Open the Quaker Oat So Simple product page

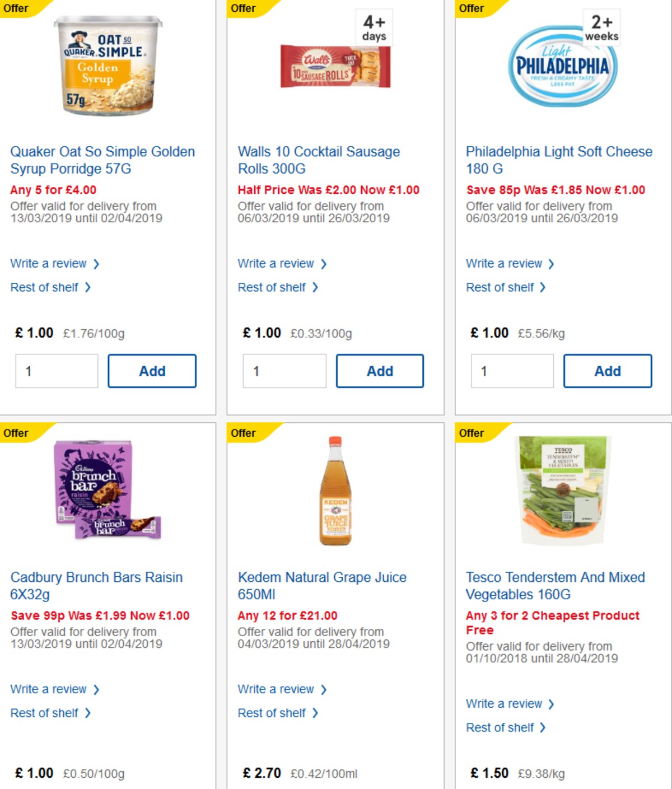(103, 160)
